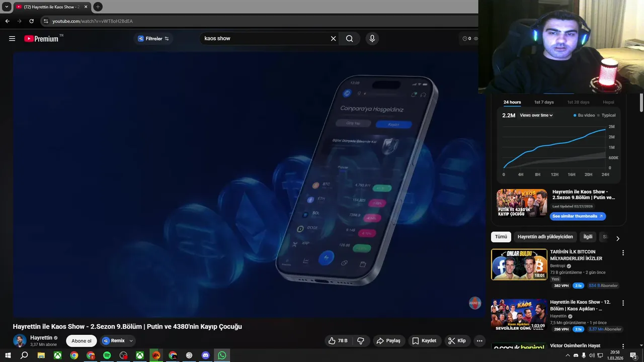The width and height of the screenshot is (644, 362).
Task: Open a new browser tab
Action: pyautogui.click(x=98, y=7)
